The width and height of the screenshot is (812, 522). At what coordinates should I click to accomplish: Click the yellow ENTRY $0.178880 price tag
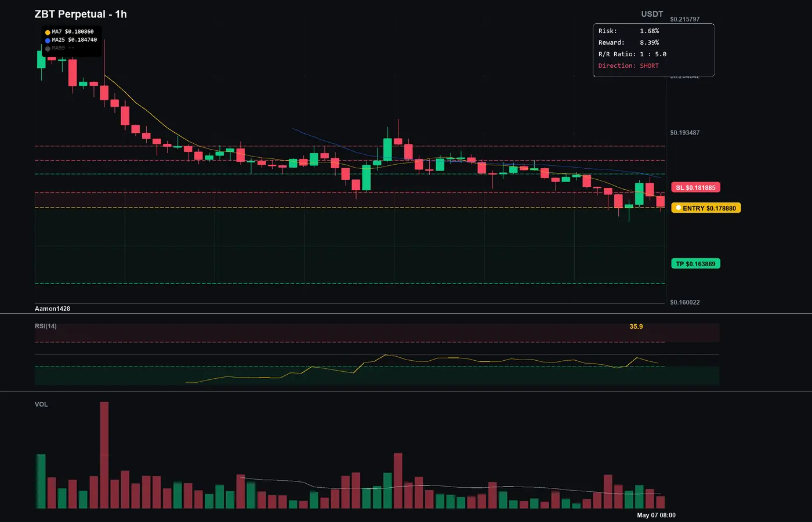click(x=706, y=208)
